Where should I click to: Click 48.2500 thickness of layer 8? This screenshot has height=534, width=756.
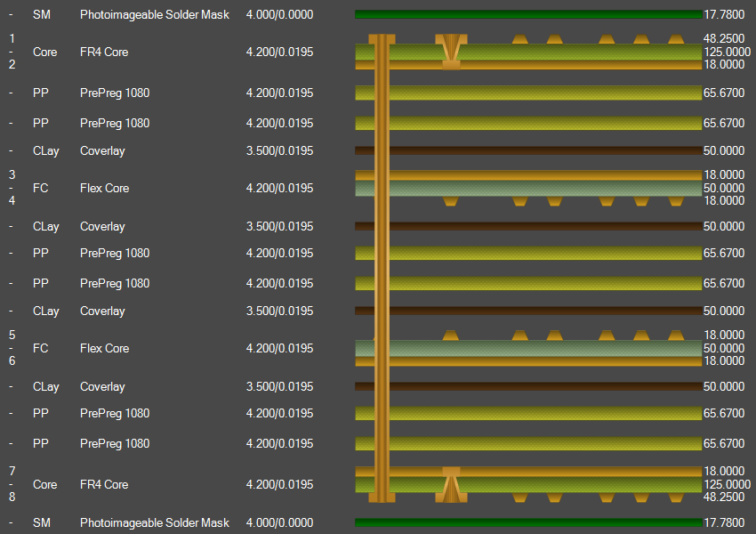click(x=724, y=497)
